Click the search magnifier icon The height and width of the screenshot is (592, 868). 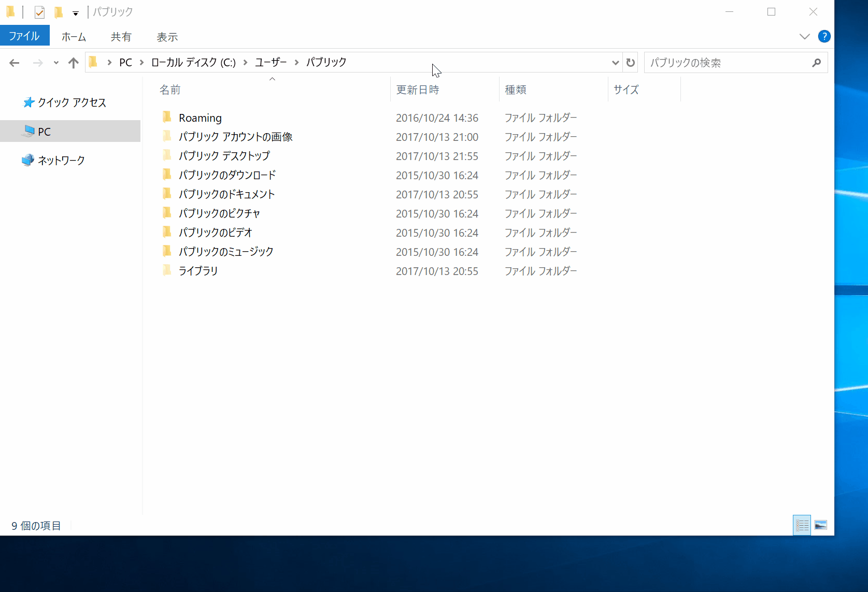[x=817, y=62]
